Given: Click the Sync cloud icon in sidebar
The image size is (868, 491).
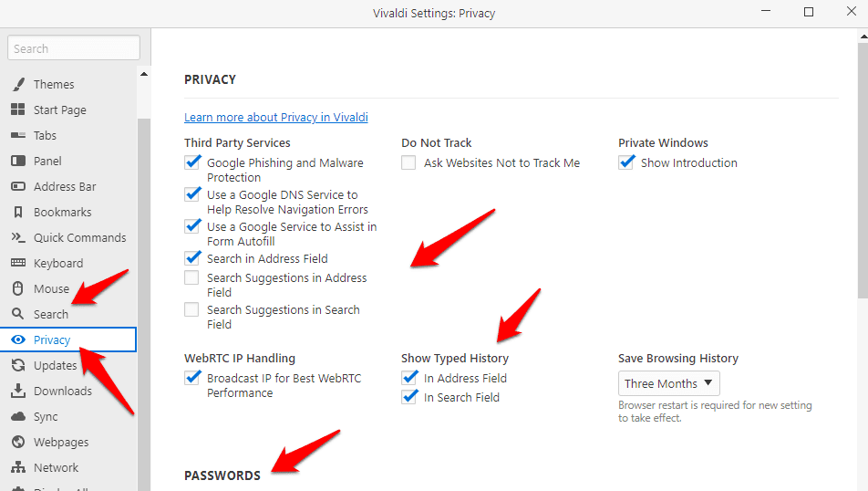Looking at the screenshot, I should click(x=17, y=417).
